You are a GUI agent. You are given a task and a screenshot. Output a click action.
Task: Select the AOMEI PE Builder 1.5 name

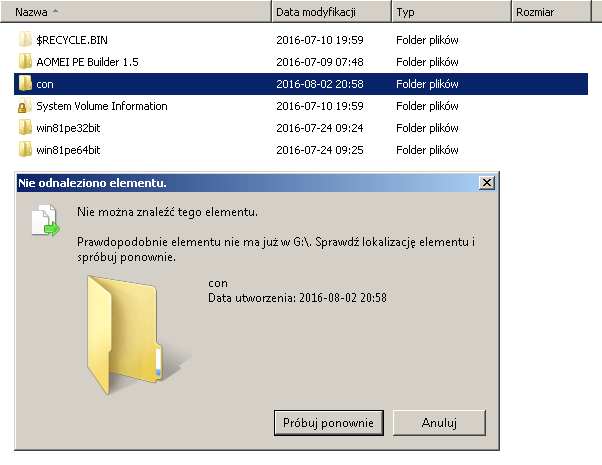click(x=87, y=62)
